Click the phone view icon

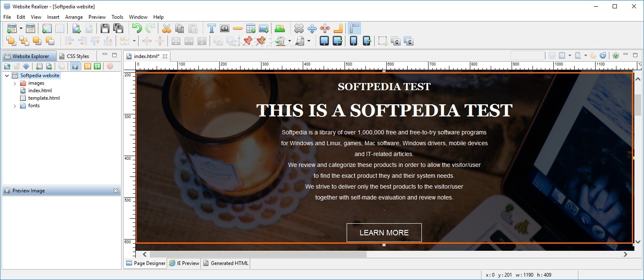(353, 41)
